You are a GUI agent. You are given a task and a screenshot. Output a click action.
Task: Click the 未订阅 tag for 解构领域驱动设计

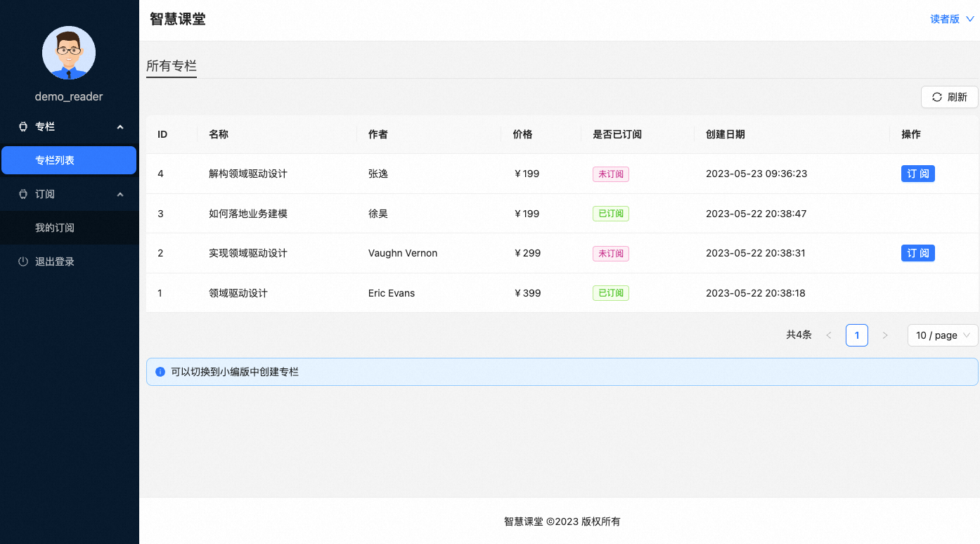pyautogui.click(x=611, y=174)
